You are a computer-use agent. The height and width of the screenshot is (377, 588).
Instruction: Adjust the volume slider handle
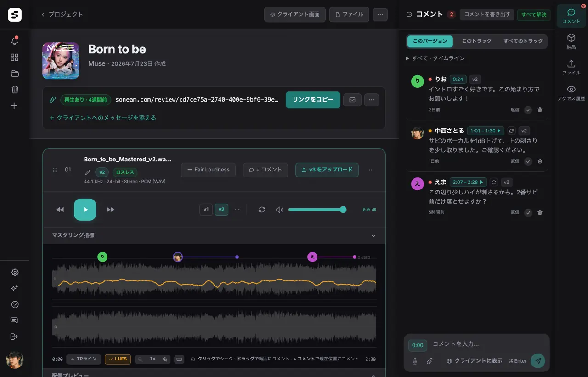[343, 210]
